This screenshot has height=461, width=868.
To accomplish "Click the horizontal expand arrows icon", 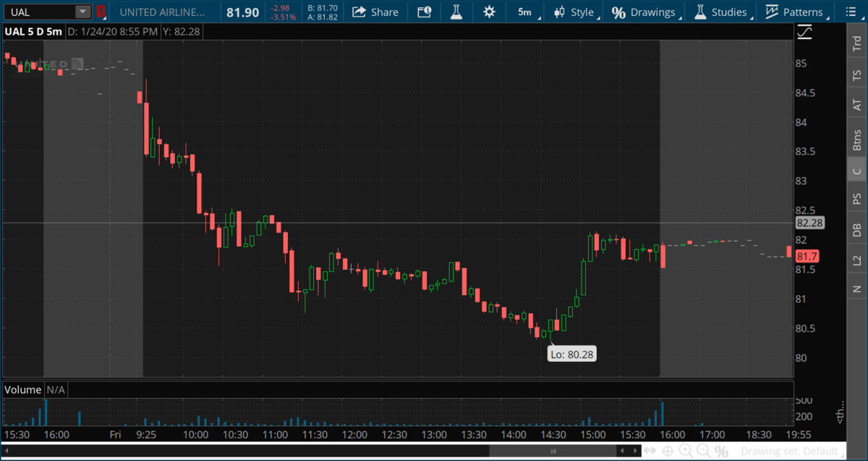I will point(650,451).
